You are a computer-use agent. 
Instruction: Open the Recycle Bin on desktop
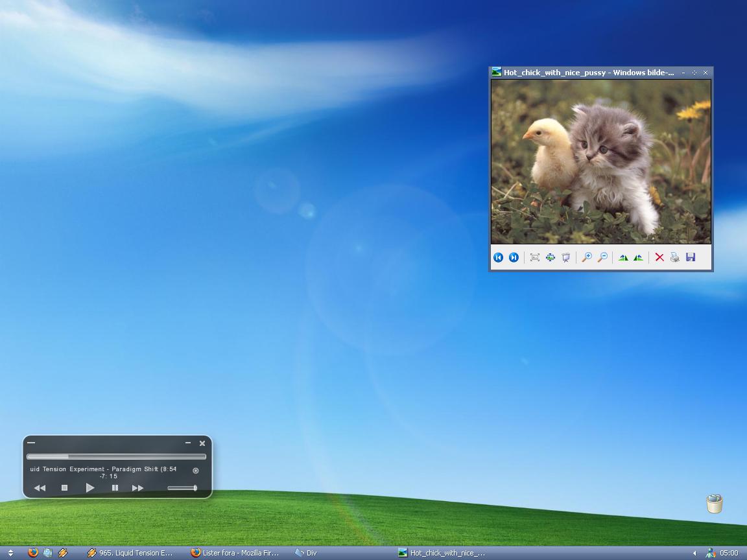click(714, 504)
